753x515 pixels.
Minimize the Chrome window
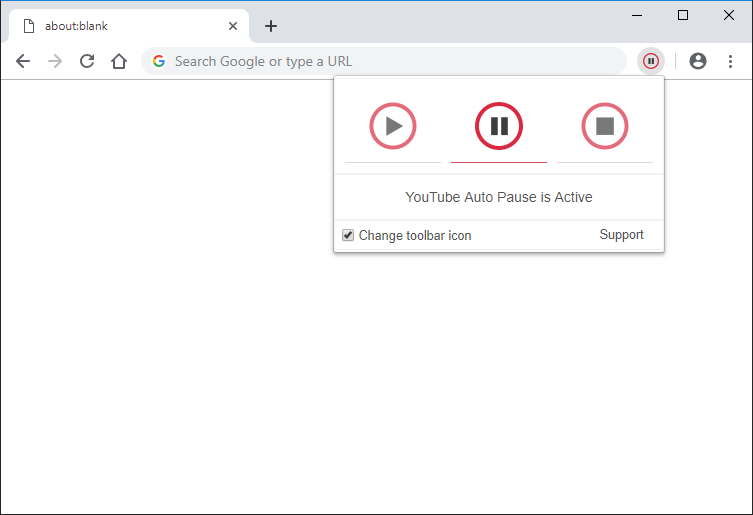[637, 15]
